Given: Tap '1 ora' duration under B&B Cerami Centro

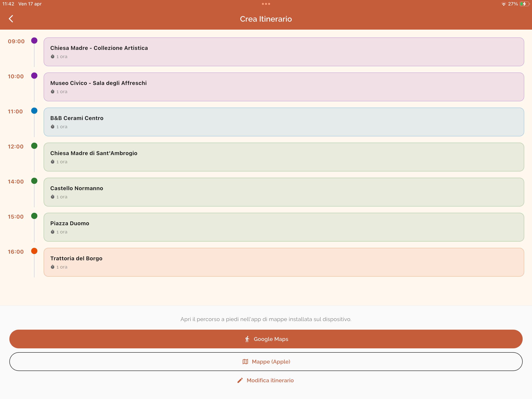Looking at the screenshot, I should [62, 127].
